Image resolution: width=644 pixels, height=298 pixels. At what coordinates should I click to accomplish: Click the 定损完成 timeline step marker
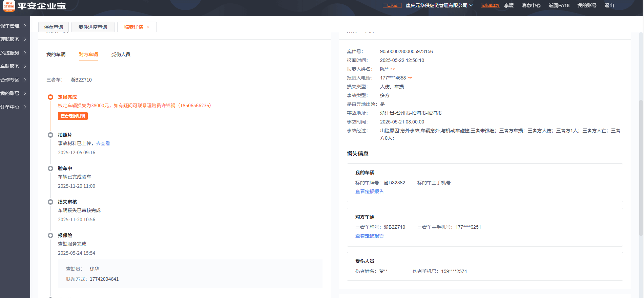tap(50, 97)
